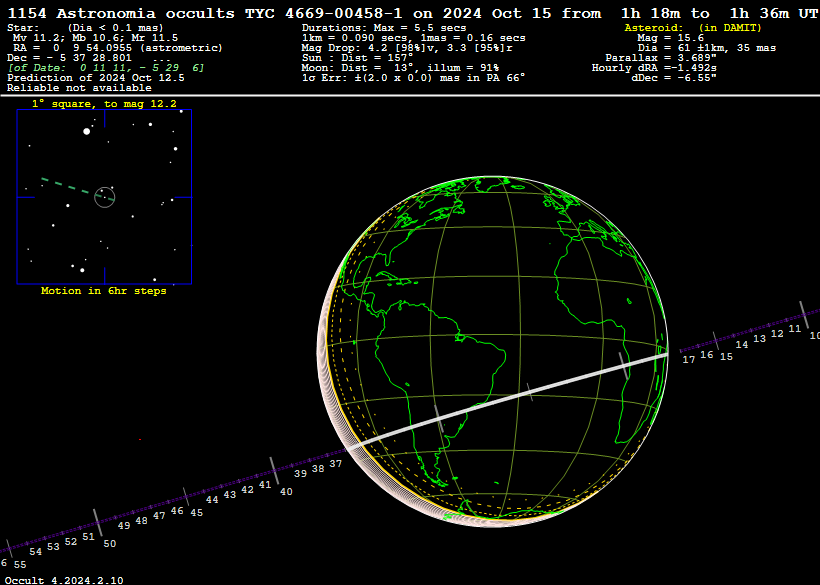
Task: Click minute label 55 at the bottom-left
Action: coord(20,565)
